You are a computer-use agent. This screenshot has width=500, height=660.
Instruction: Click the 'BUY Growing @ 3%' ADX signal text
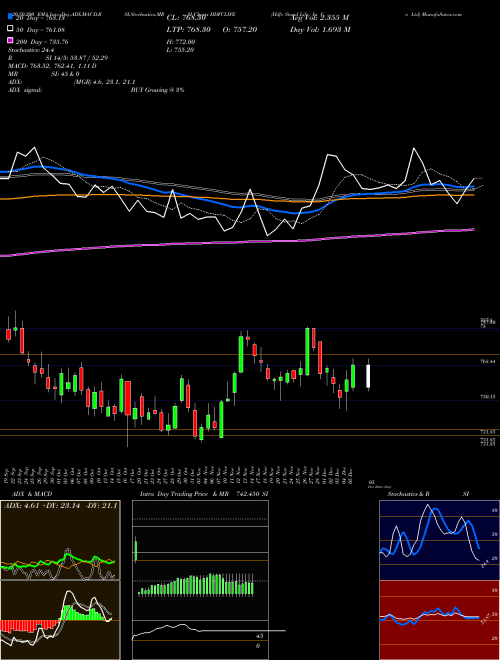[x=157, y=90]
